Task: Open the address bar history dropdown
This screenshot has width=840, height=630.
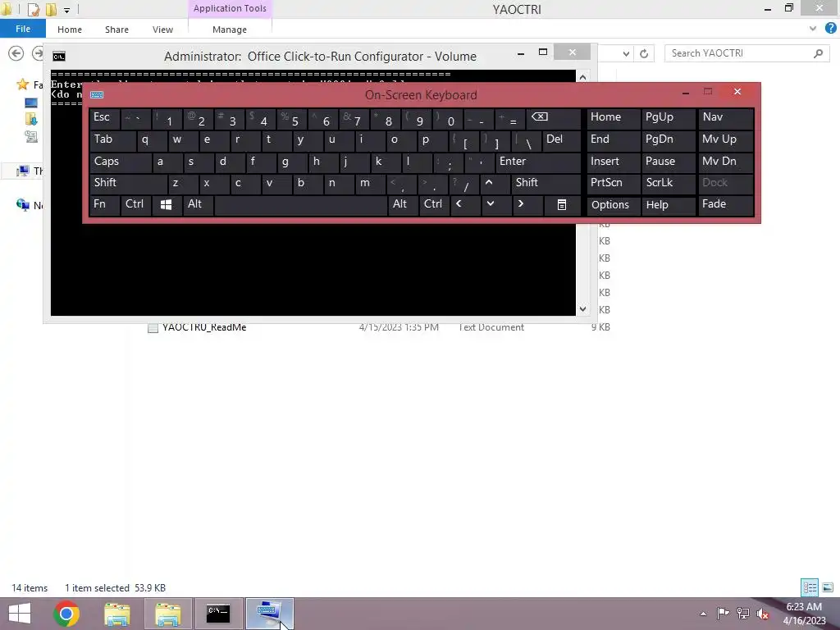Action: point(626,53)
